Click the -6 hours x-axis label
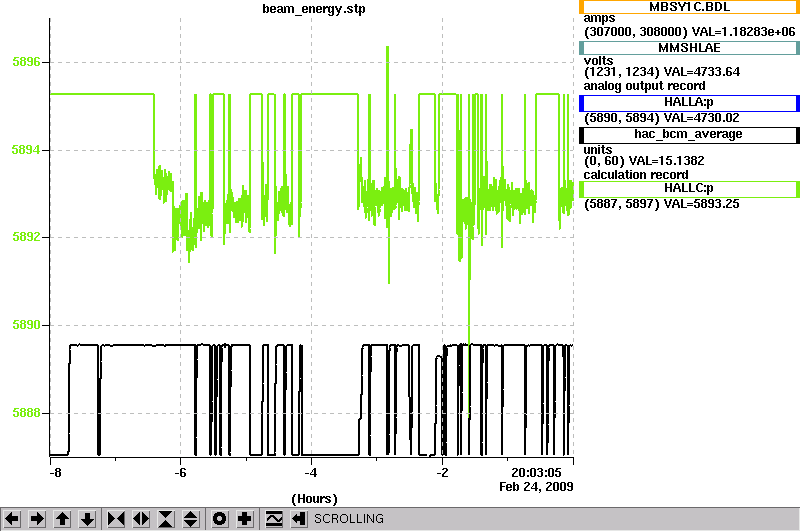 (x=180, y=473)
